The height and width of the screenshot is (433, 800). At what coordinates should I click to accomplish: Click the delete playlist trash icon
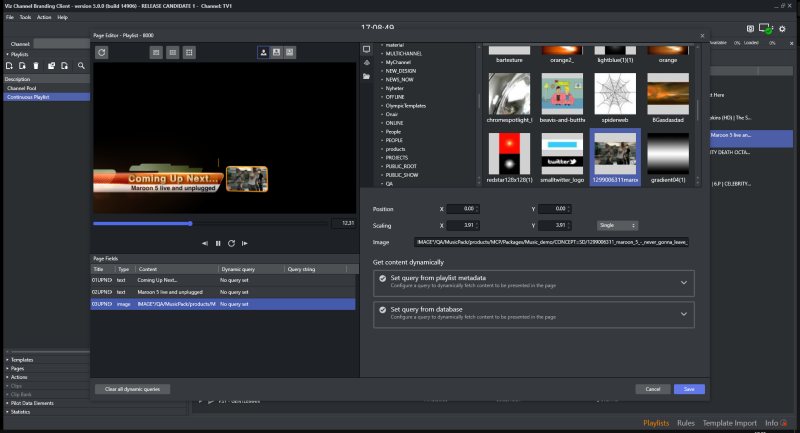pyautogui.click(x=36, y=65)
